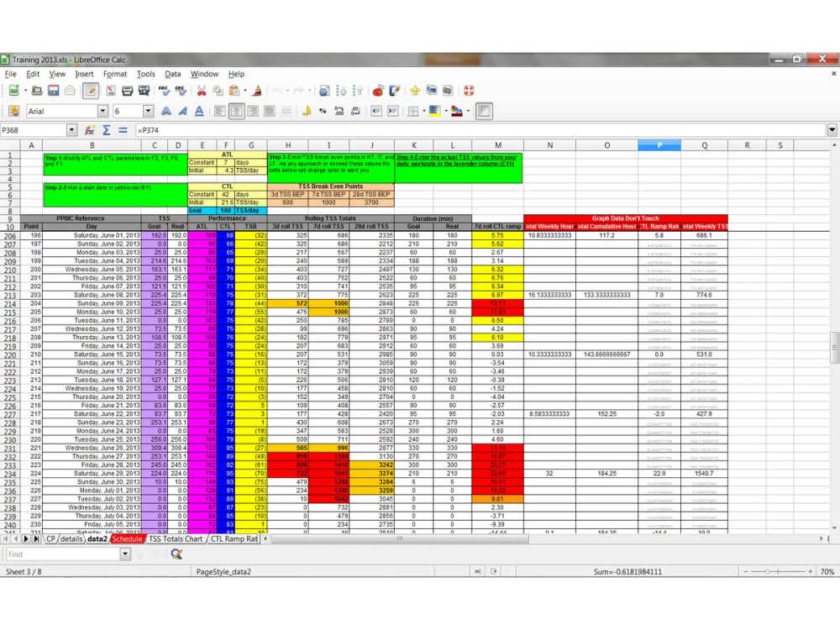Switch to the details sheet tab
This screenshot has height=630, width=840.
[x=71, y=539]
